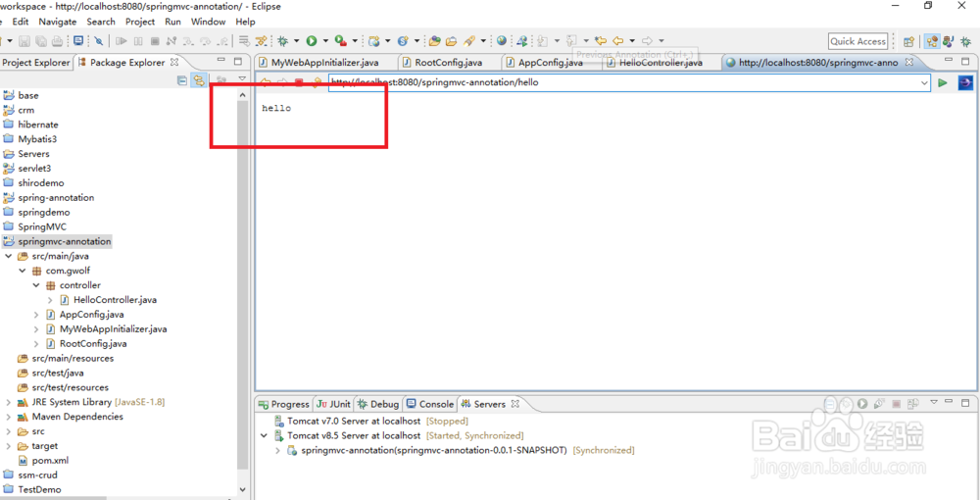The height and width of the screenshot is (500, 980).
Task: Click Start the server icon in Servers view
Action: [862, 404]
